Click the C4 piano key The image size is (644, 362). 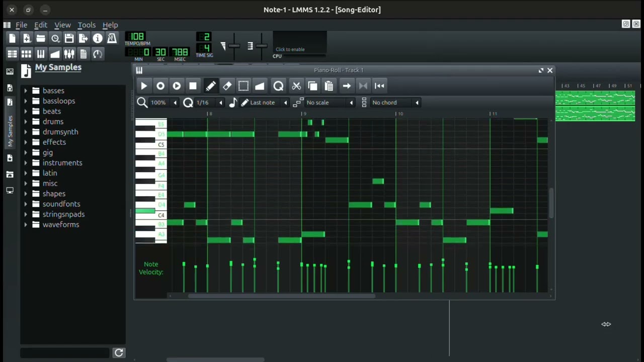(x=151, y=215)
